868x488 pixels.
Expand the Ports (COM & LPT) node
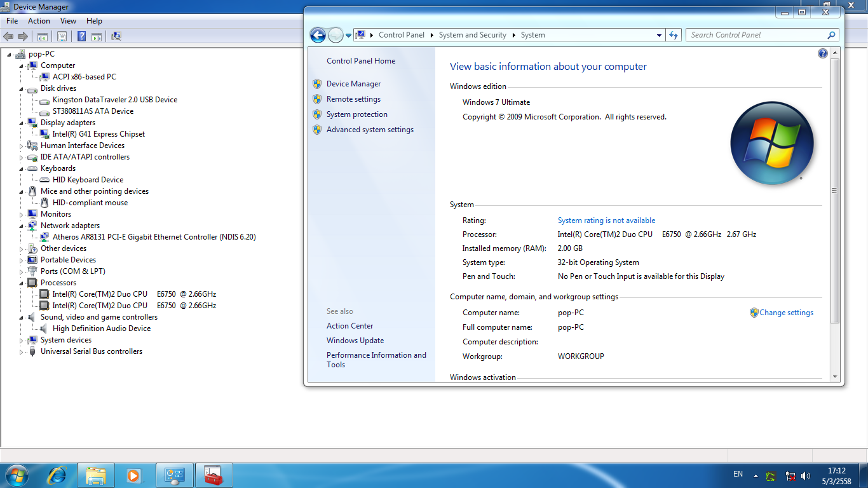tap(21, 272)
